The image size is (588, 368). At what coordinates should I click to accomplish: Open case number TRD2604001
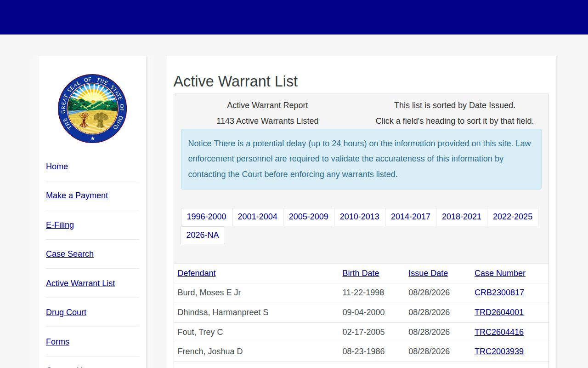click(499, 312)
